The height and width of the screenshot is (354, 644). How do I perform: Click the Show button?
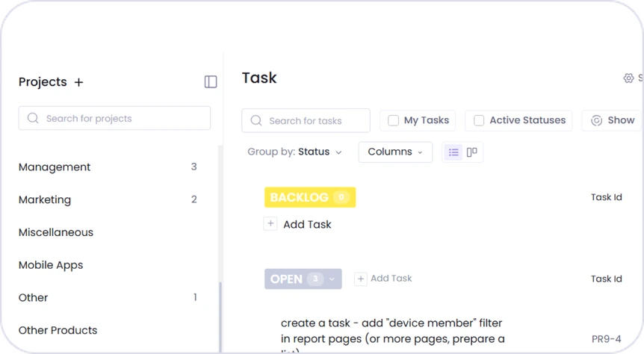coord(611,120)
